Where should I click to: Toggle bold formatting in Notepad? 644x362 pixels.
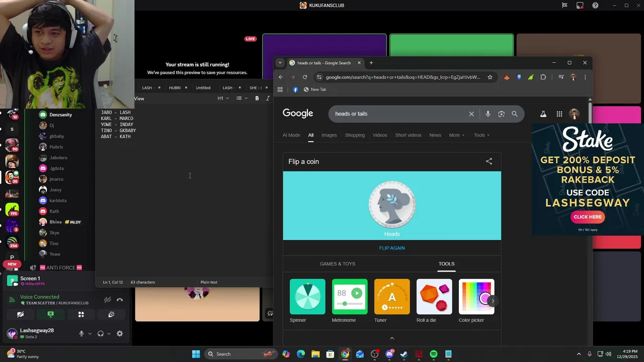click(257, 99)
